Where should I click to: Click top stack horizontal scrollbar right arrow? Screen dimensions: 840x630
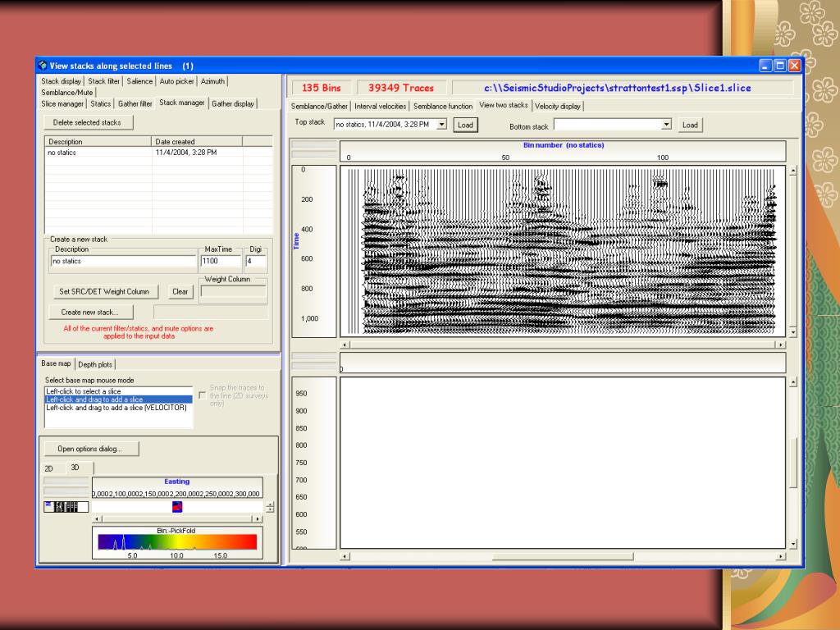781,345
